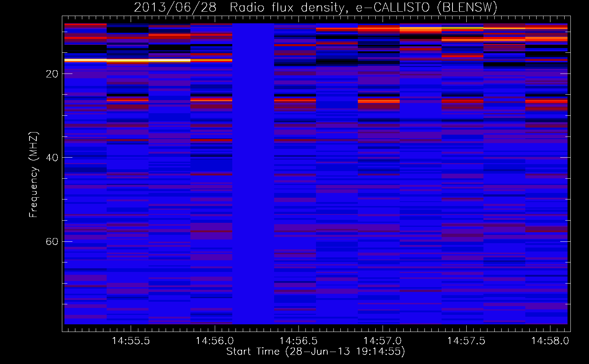Click the plot title '2013/06/28 Radio flux density'
The height and width of the screenshot is (364, 589).
(240, 7)
